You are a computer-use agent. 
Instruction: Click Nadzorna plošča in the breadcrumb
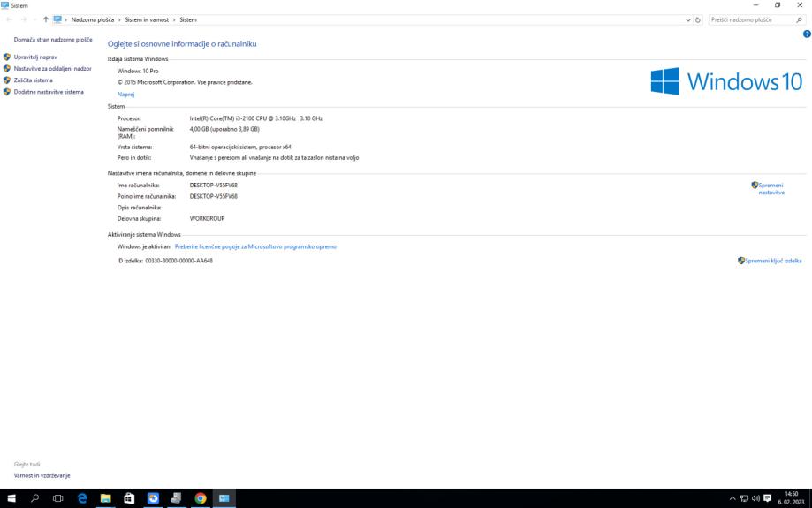point(93,19)
